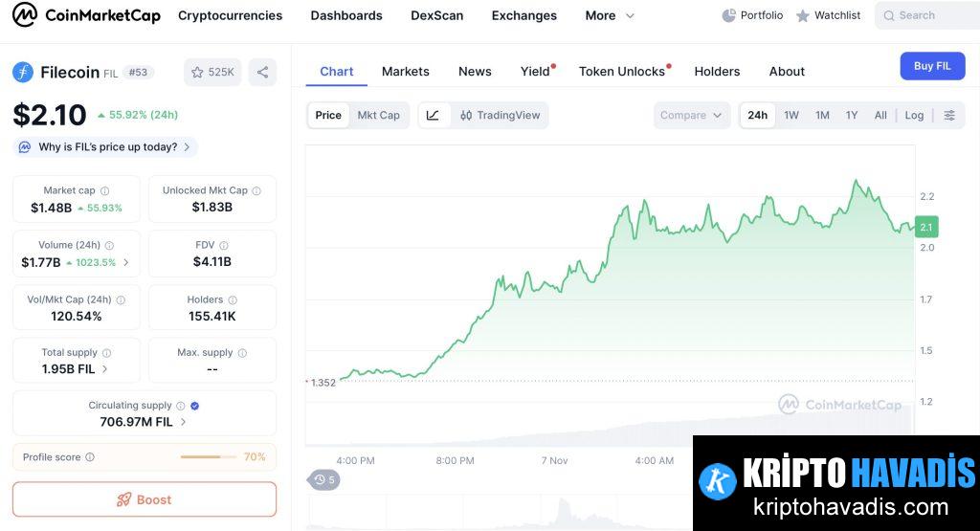Click the Market cap info icon
Screen dimensions: 980x531
point(105,190)
